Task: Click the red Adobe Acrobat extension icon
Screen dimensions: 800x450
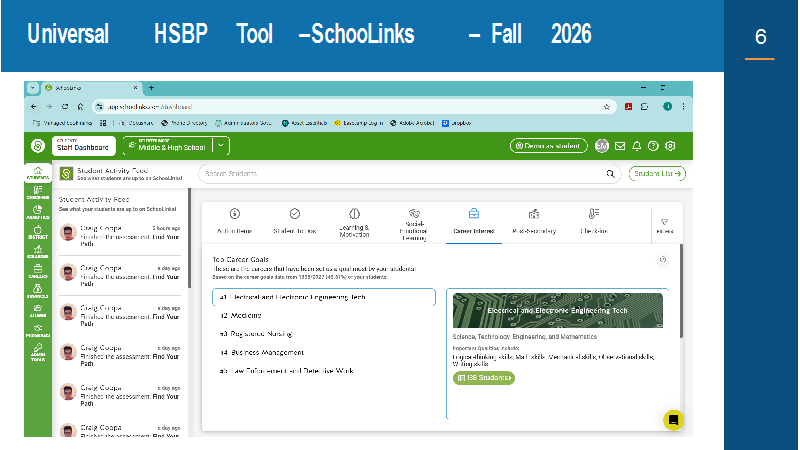Action: (629, 107)
